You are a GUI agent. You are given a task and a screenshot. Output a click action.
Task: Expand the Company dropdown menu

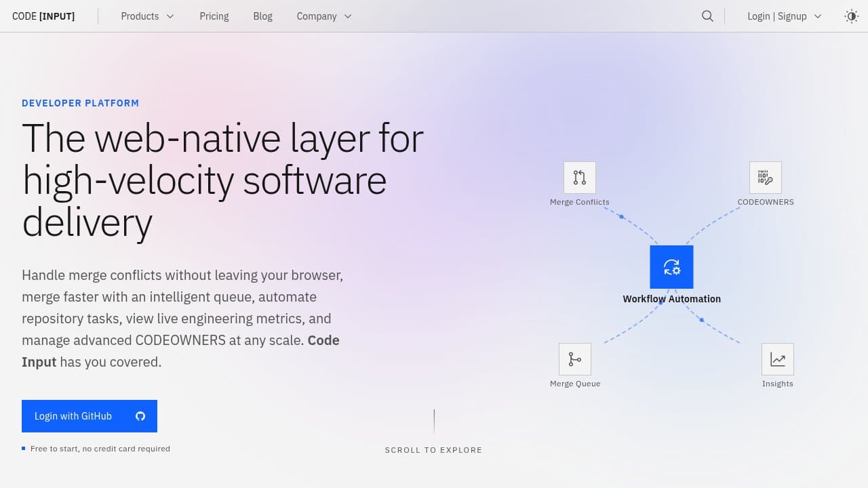pos(324,16)
